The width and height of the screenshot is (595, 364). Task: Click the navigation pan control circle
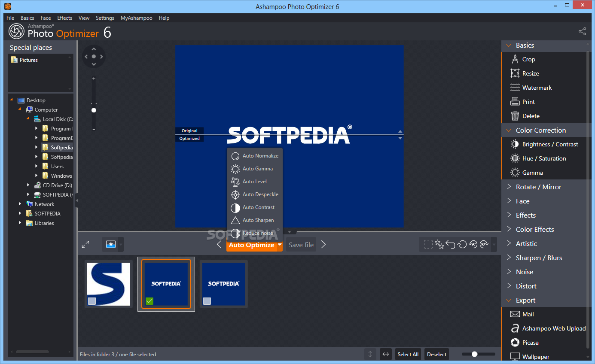[x=94, y=56]
